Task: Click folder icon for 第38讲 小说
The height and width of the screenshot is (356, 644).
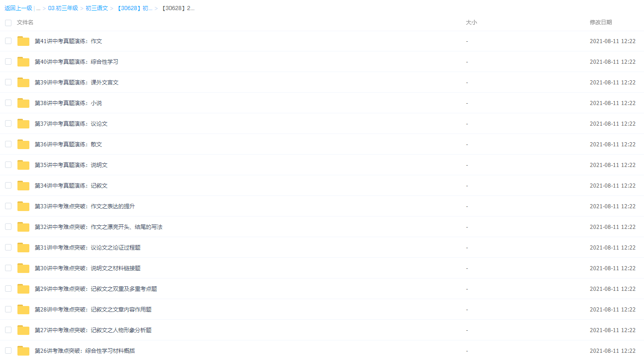Action: coord(23,103)
